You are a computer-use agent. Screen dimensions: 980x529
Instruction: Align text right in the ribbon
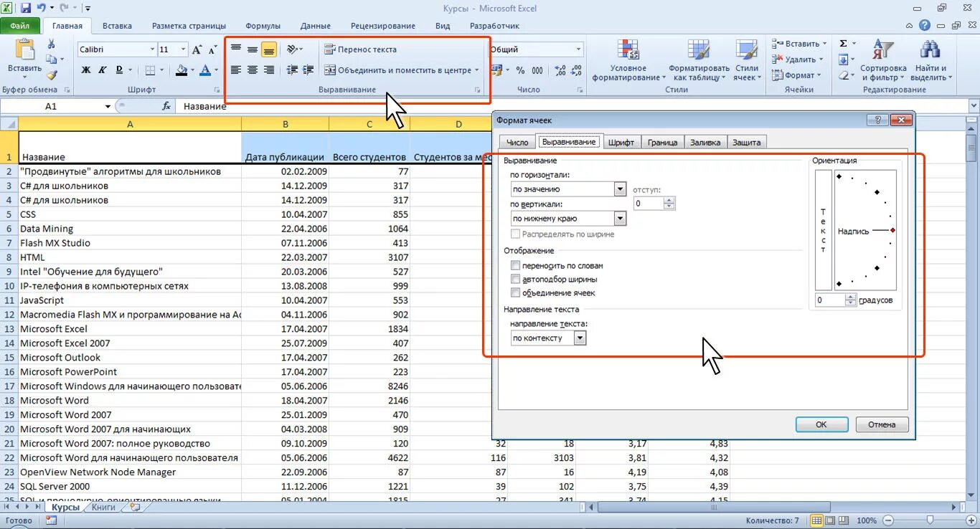pos(269,70)
